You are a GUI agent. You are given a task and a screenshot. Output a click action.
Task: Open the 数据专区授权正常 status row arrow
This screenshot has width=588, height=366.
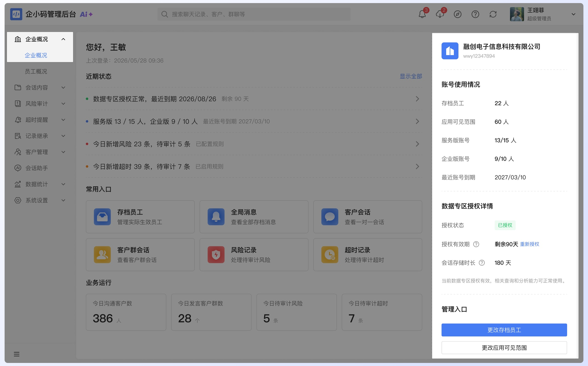pyautogui.click(x=417, y=99)
